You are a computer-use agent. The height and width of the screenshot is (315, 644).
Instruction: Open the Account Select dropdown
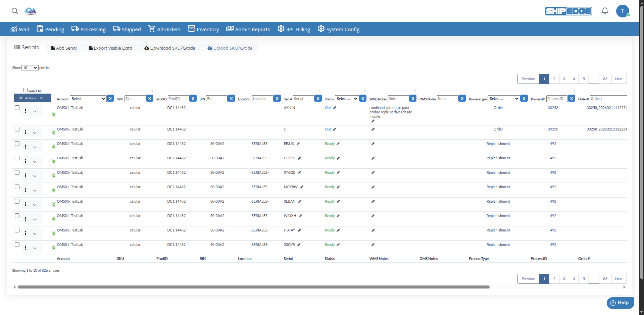click(x=88, y=98)
